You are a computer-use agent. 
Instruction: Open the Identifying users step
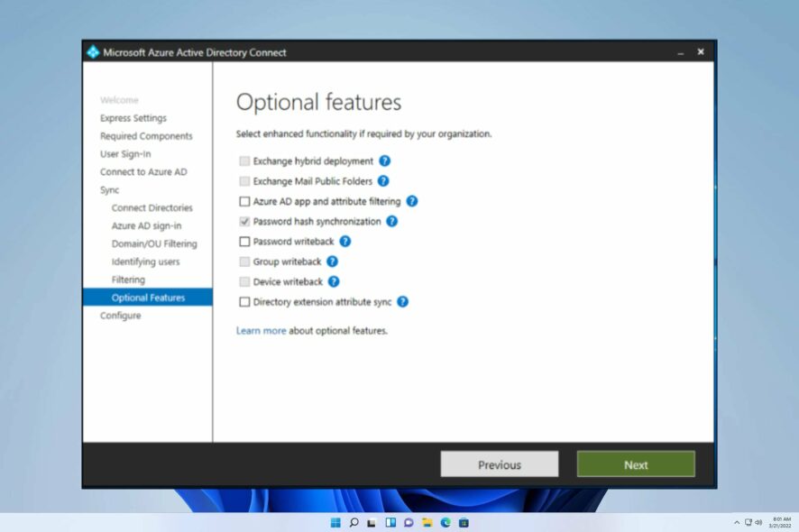pyautogui.click(x=146, y=261)
